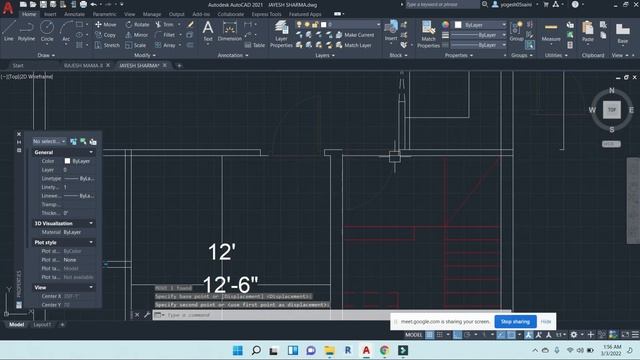Activate the Move command
This screenshot has height=360, width=640.
(106, 24)
